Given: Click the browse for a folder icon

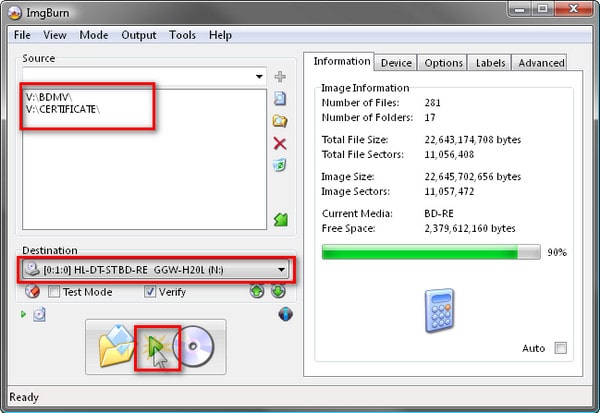Looking at the screenshot, I should coord(280,121).
